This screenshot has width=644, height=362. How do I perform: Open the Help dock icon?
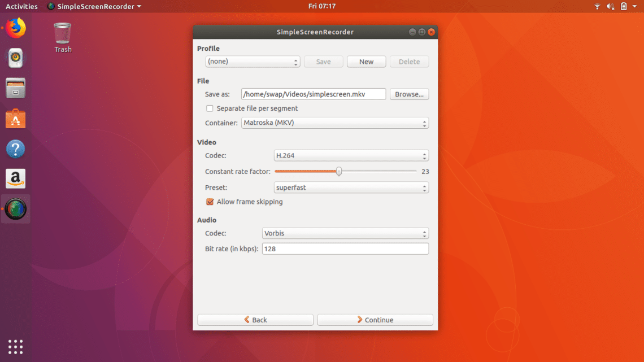point(16,149)
